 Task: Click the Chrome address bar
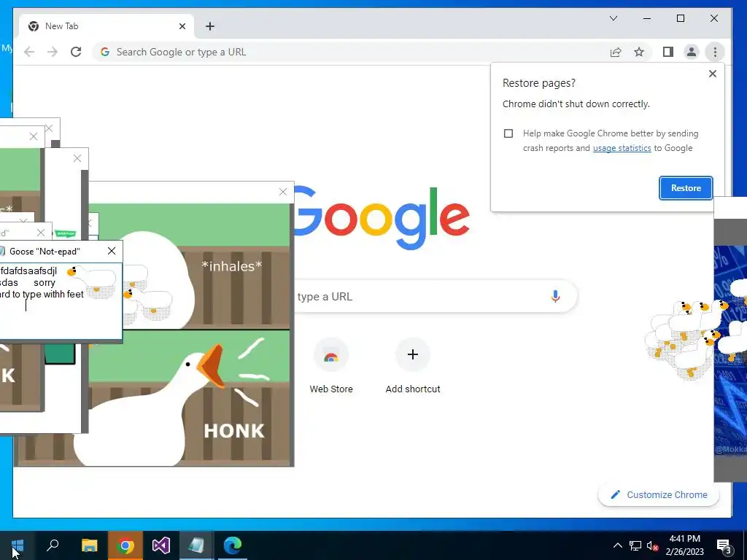(352, 52)
